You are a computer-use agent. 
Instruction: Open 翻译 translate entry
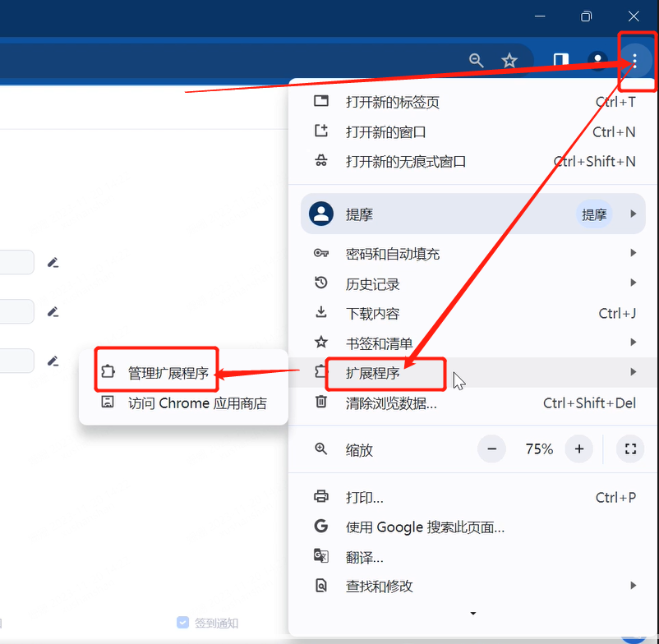[473, 557]
